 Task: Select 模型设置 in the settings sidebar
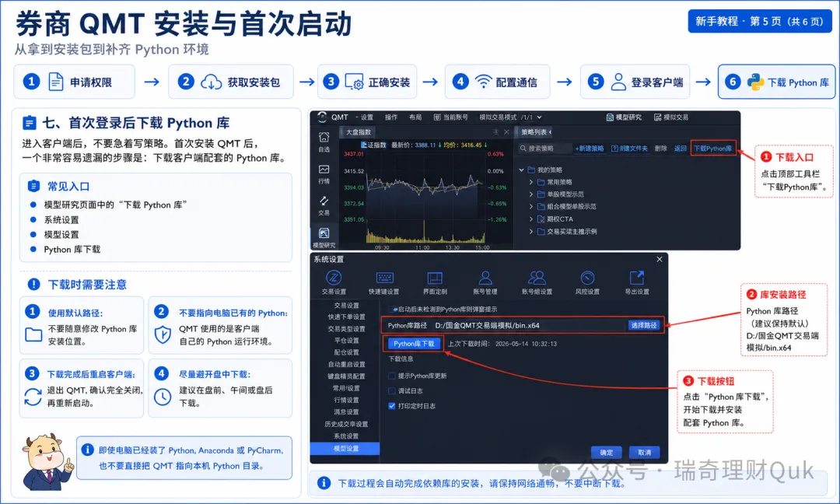click(345, 448)
